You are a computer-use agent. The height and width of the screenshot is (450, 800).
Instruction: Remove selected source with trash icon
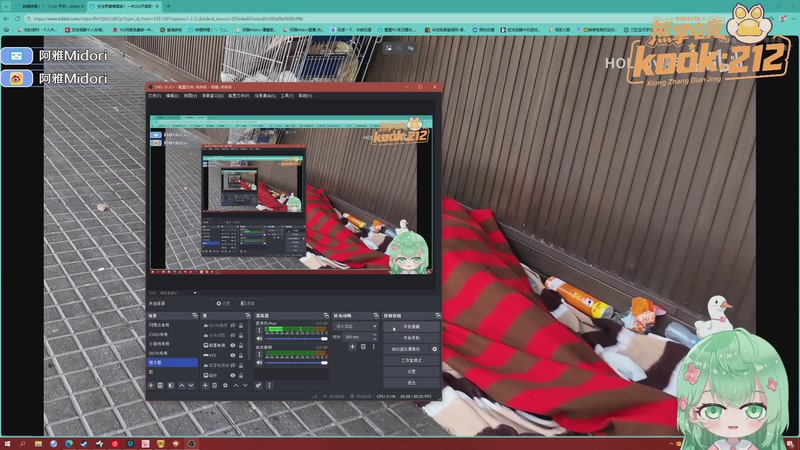click(x=214, y=385)
